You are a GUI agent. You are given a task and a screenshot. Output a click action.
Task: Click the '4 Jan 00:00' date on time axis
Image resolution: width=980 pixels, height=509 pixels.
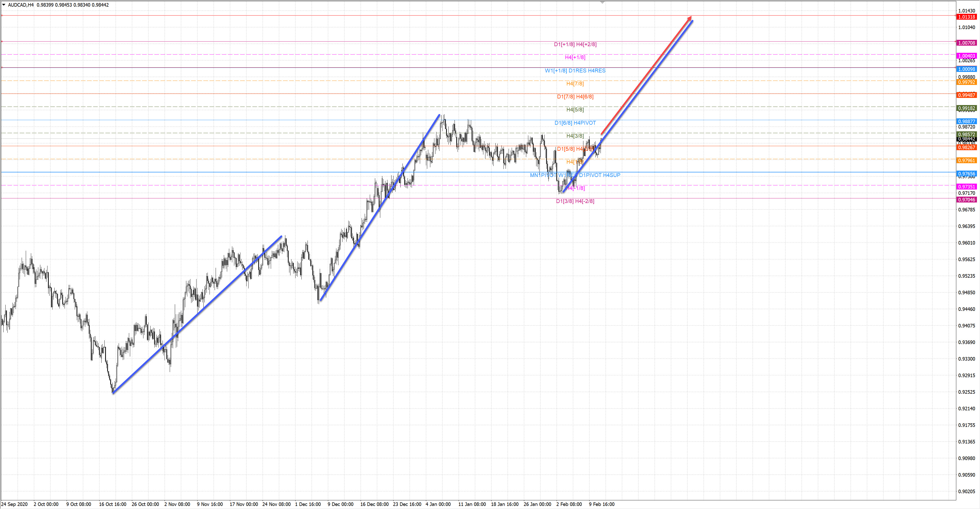438,504
